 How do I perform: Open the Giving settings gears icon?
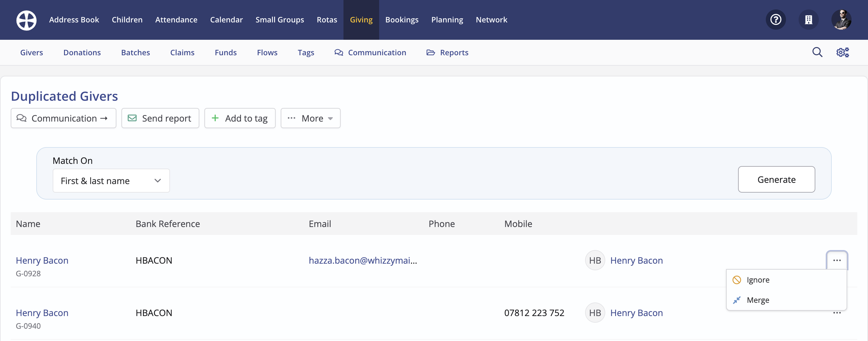843,52
